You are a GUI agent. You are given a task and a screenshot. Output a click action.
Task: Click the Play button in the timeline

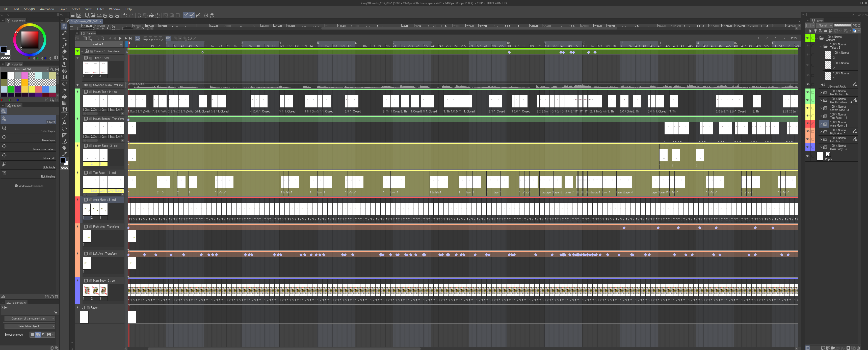(x=120, y=38)
